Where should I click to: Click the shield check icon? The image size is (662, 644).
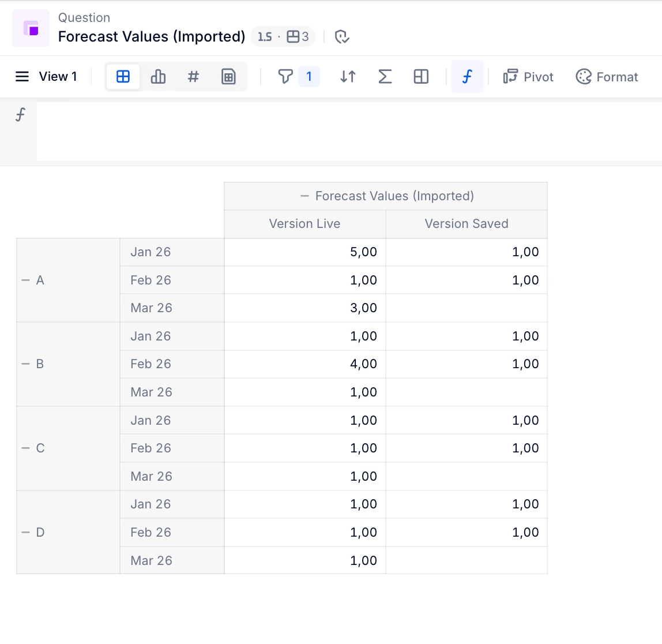(x=342, y=37)
